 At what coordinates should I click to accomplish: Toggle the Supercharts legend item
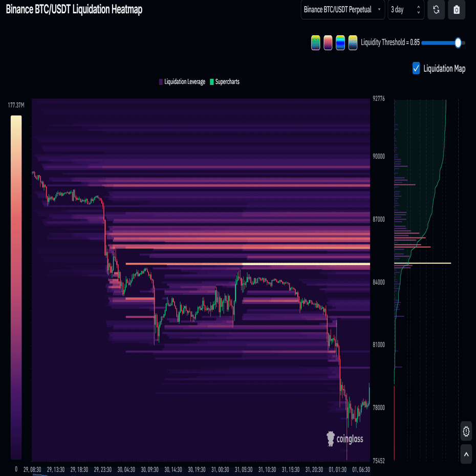[x=225, y=82]
